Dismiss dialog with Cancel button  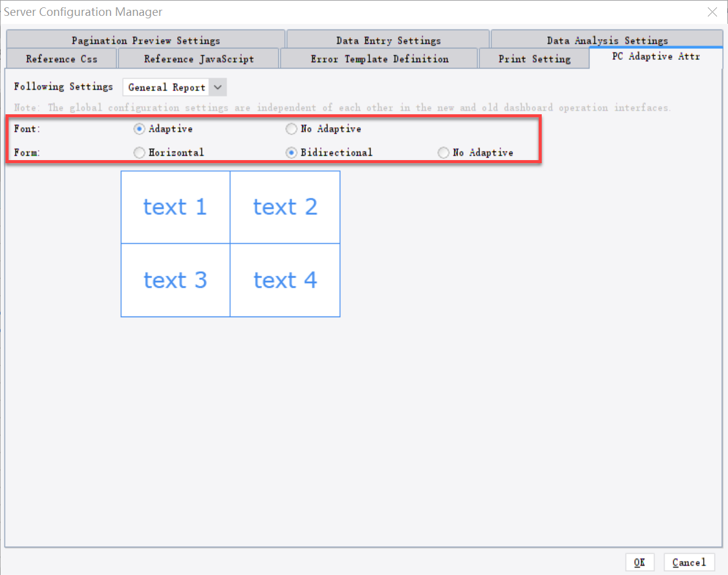coord(689,562)
